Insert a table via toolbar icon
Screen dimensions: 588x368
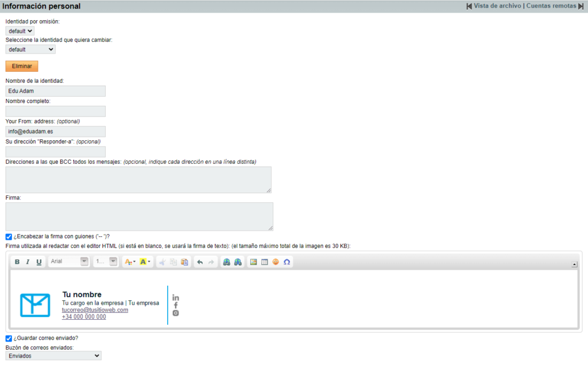[264, 262]
